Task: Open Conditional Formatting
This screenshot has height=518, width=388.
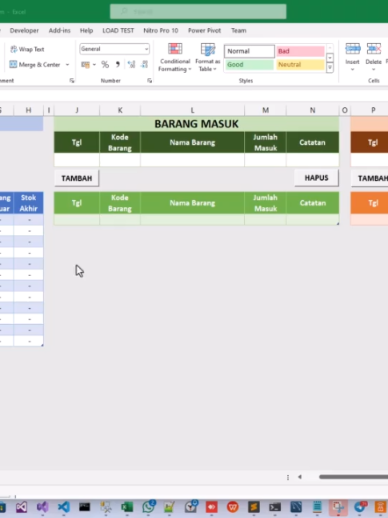Action: pyautogui.click(x=175, y=57)
